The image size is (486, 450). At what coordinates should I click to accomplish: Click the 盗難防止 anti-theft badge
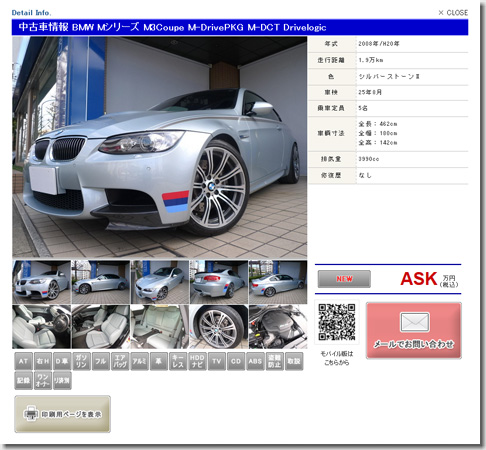tap(275, 361)
